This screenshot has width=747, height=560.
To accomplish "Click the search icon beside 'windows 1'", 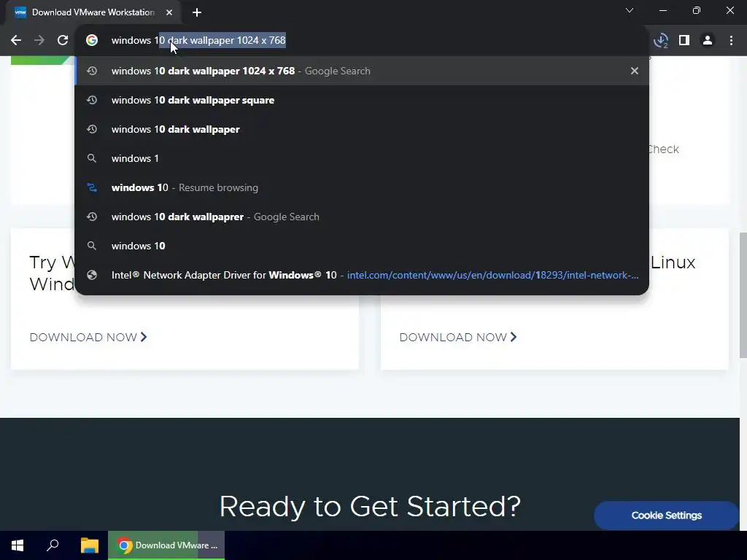I will [92, 158].
